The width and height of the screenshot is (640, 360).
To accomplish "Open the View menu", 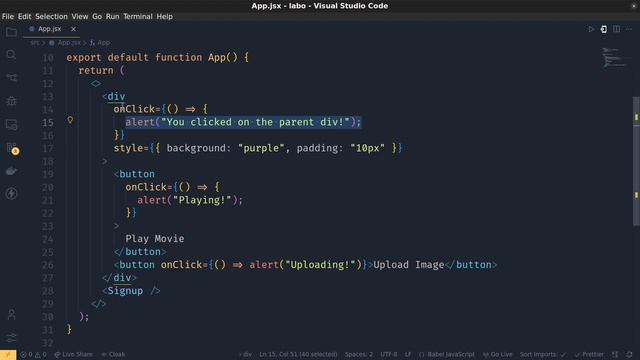I will (80, 17).
